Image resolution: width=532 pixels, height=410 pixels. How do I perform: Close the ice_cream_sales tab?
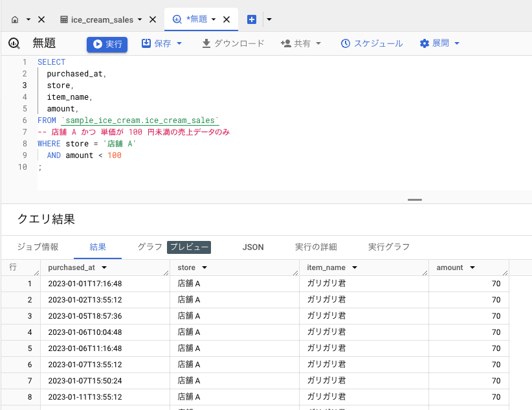coord(153,19)
